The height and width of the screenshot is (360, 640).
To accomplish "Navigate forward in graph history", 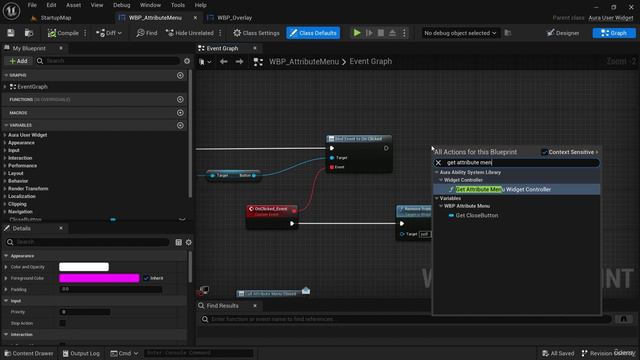I will click(x=240, y=62).
